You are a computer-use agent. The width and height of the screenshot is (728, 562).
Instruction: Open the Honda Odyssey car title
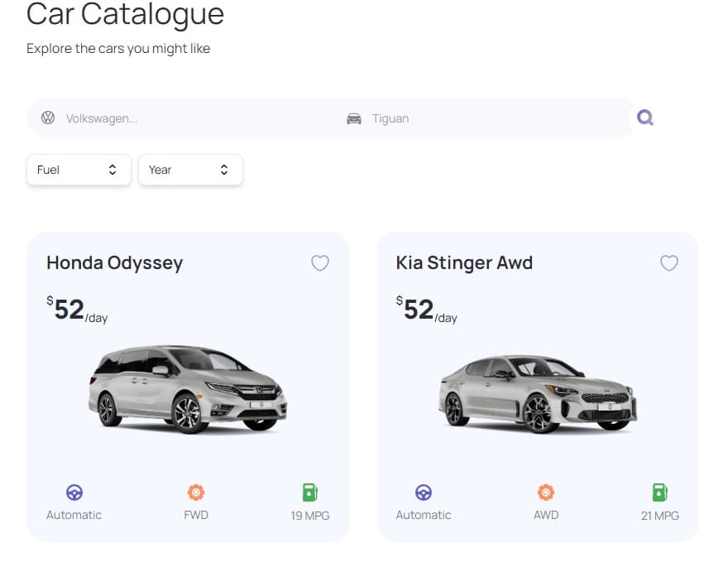(x=115, y=263)
